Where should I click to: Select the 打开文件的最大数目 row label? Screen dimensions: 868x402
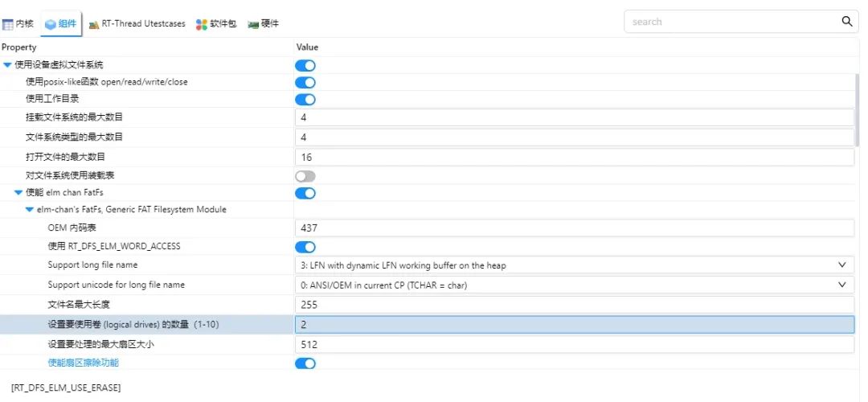[x=65, y=157]
